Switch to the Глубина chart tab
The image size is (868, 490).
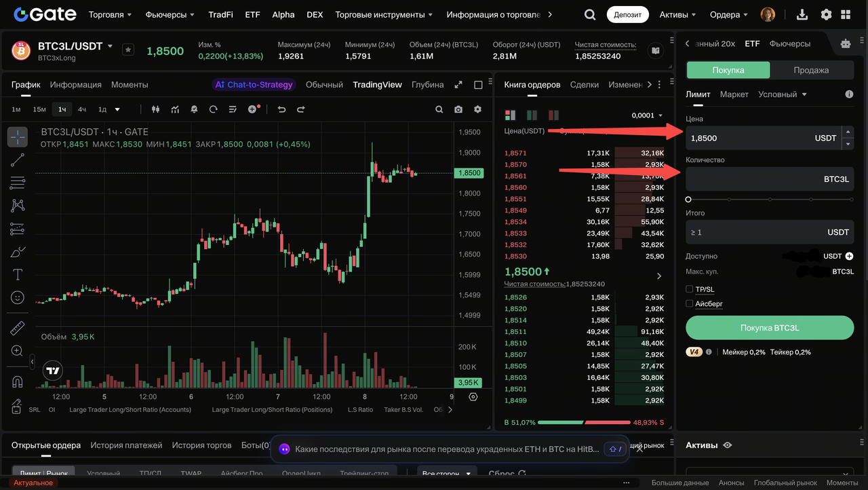427,85
